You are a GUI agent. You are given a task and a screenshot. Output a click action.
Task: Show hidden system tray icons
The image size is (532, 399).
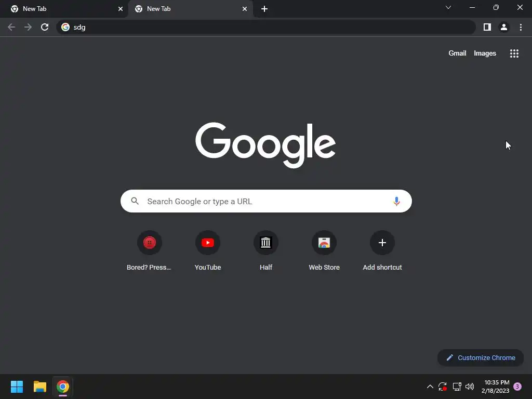[x=430, y=387]
